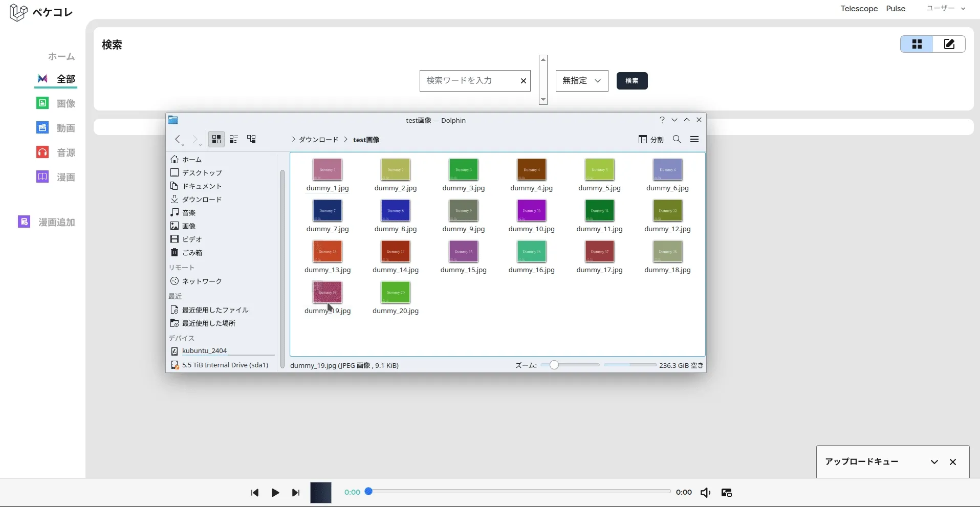Viewport: 980px width, 507px height.
Task: Open Dolphin search magnifier icon
Action: [x=677, y=139]
